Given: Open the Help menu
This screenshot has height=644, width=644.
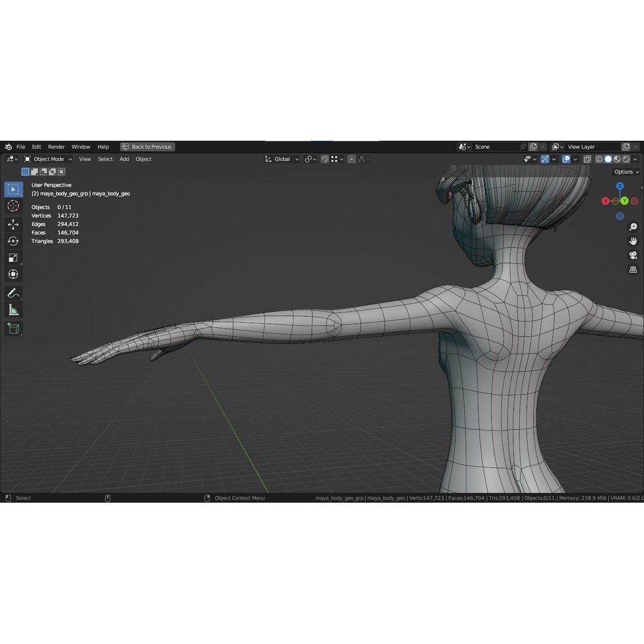Looking at the screenshot, I should [103, 147].
